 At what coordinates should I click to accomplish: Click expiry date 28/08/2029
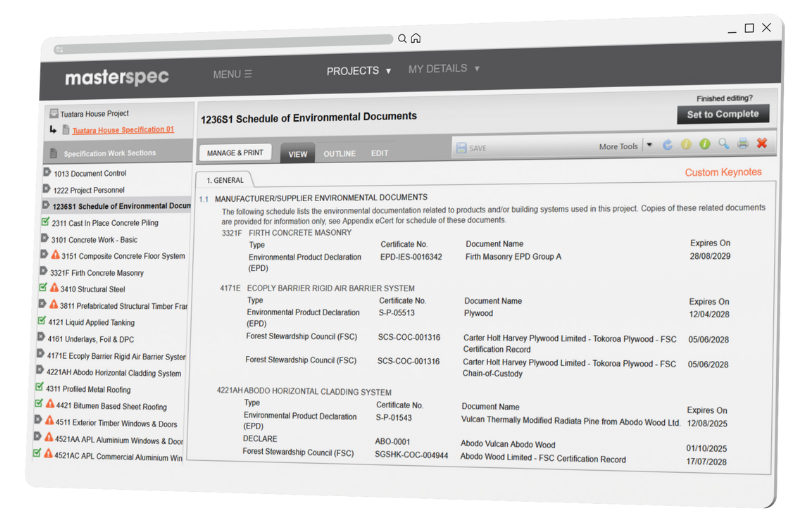click(x=710, y=256)
